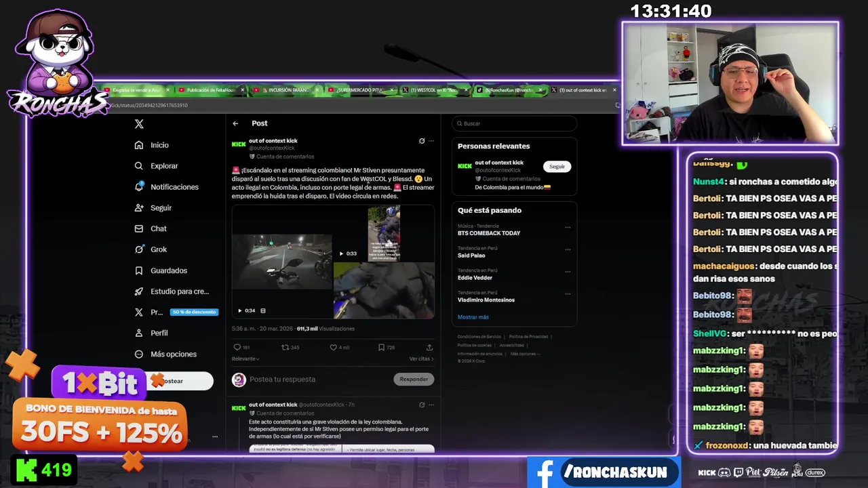Go to Inicio in the X sidebar
The image size is (868, 488).
point(152,145)
